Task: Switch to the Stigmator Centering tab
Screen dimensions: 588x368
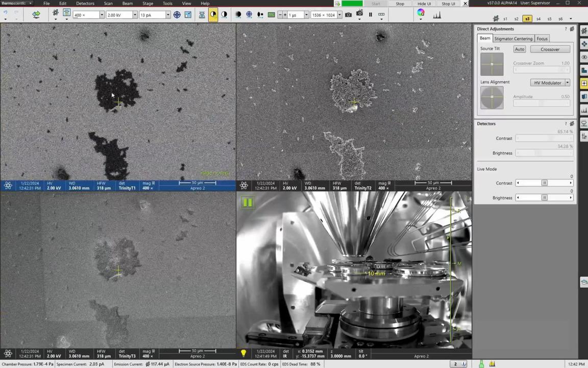Action: pos(513,39)
